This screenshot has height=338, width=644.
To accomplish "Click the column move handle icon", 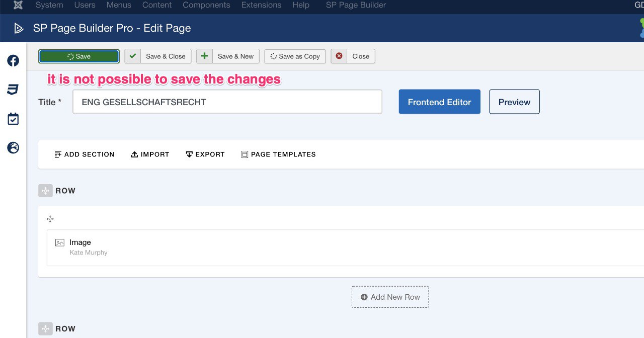I will (50, 219).
